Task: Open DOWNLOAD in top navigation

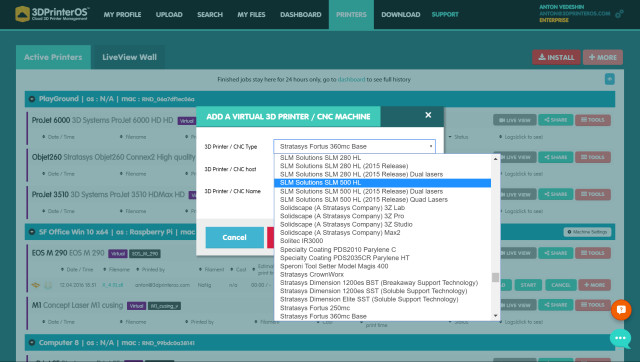Action: click(400, 15)
